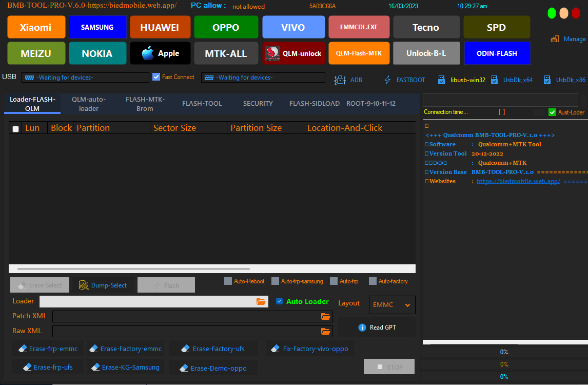
Task: Switch to the SECURITY tab
Action: click(258, 103)
